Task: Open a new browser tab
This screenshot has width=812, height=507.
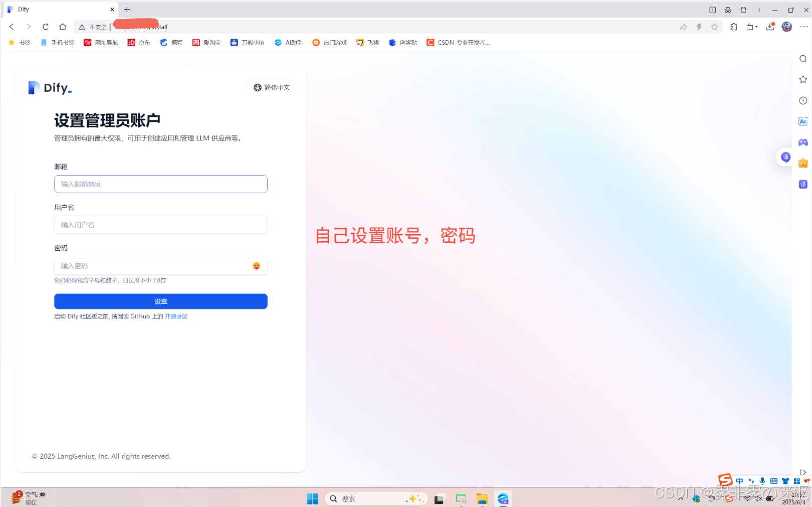Action: point(127,9)
